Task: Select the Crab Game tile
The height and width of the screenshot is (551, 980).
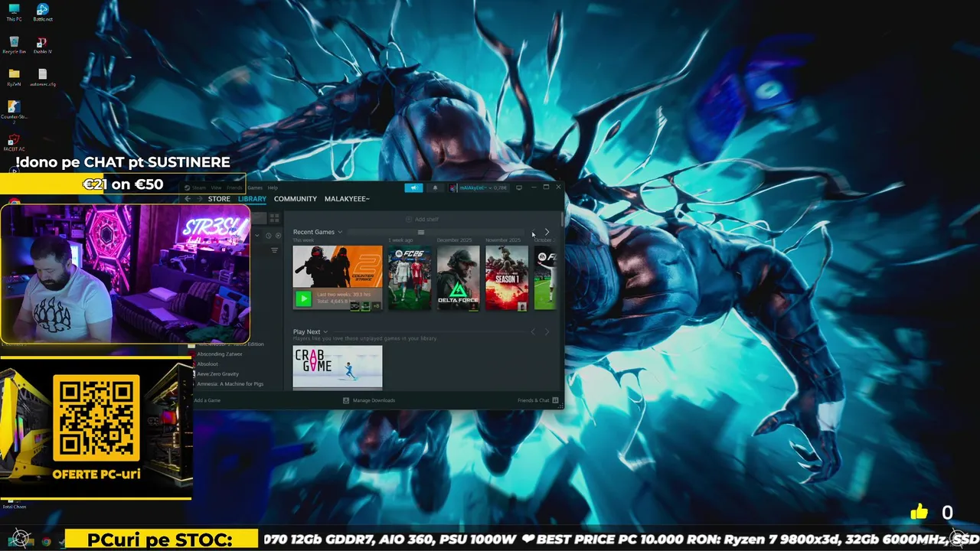Action: click(x=338, y=368)
